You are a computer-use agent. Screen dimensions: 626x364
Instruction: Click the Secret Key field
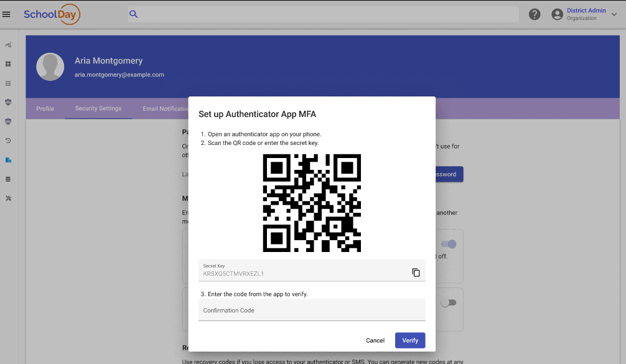tap(312, 270)
